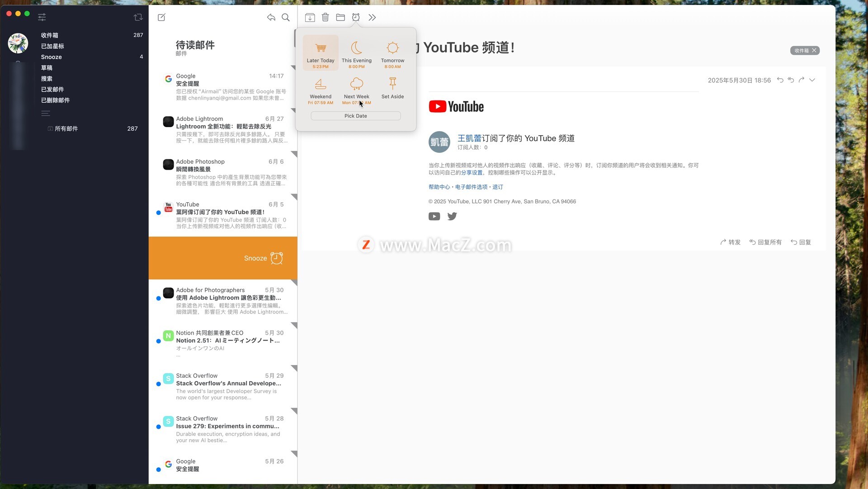This screenshot has height=489, width=868.
Task: Click the YouTube logo in email body
Action: (x=456, y=107)
